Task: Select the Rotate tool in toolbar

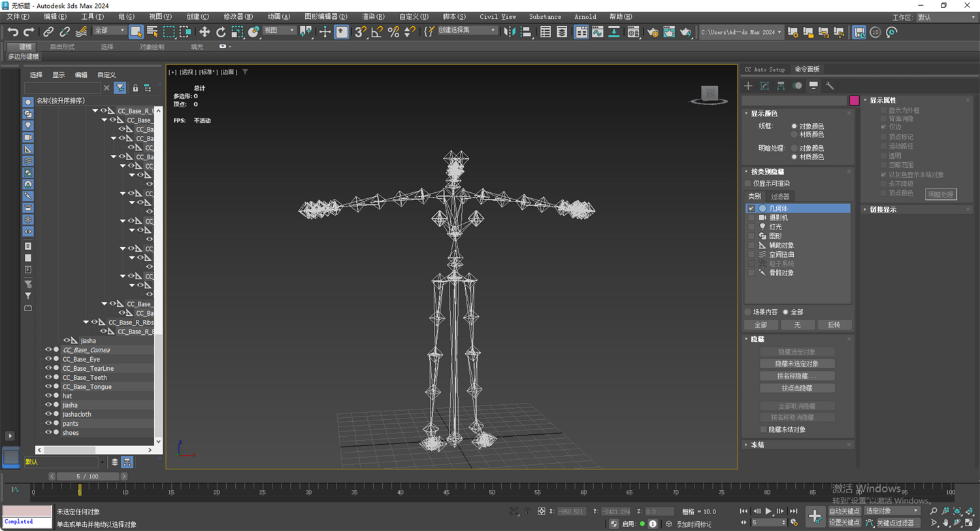Action: [x=221, y=31]
